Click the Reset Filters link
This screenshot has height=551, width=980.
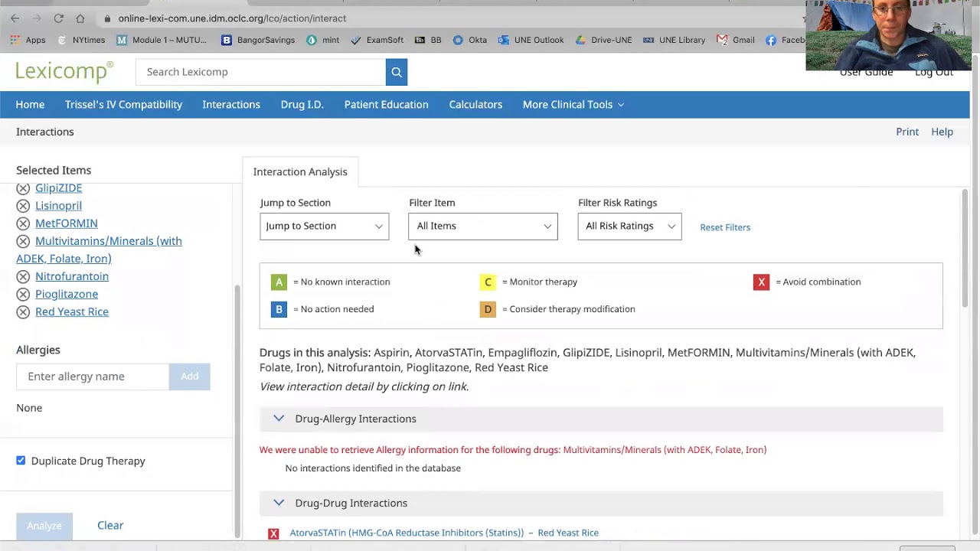coord(725,227)
